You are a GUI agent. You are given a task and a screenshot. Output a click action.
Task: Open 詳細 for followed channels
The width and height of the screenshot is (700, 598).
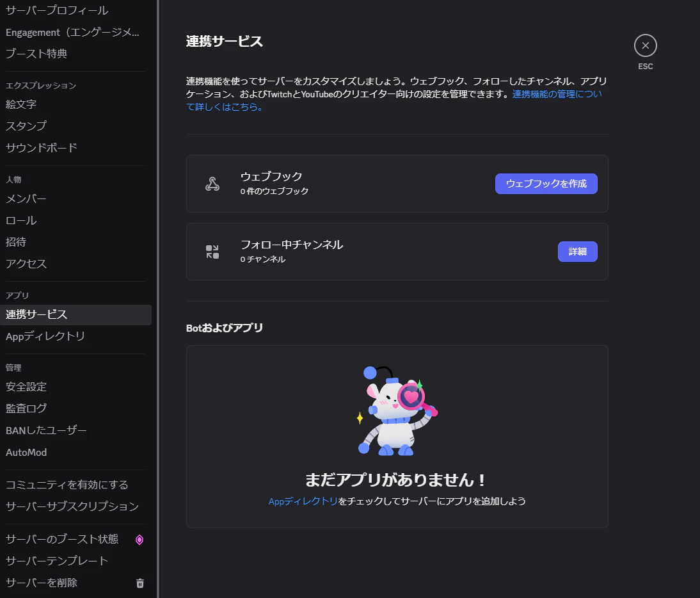[577, 252]
